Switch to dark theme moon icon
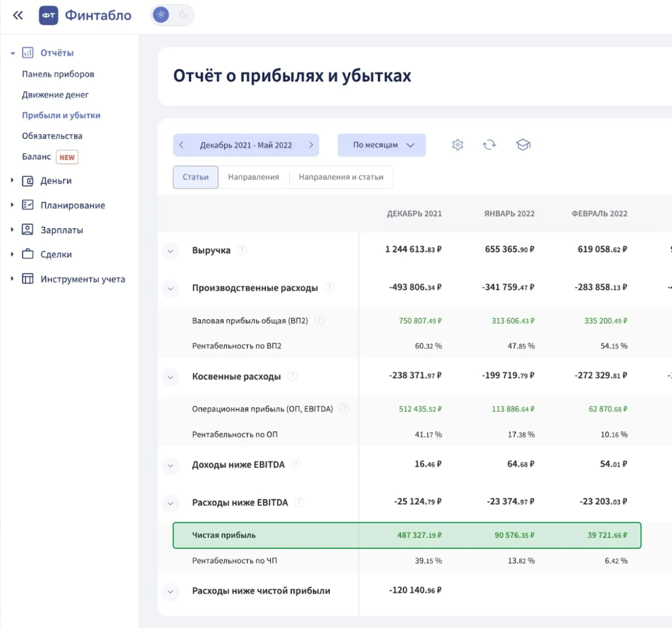 [x=183, y=15]
